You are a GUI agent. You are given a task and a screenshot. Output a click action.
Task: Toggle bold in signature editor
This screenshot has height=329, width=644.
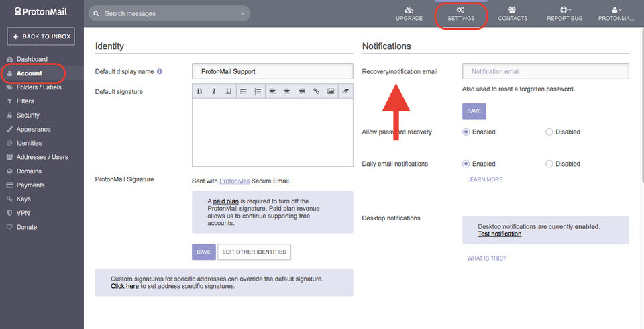coord(200,91)
